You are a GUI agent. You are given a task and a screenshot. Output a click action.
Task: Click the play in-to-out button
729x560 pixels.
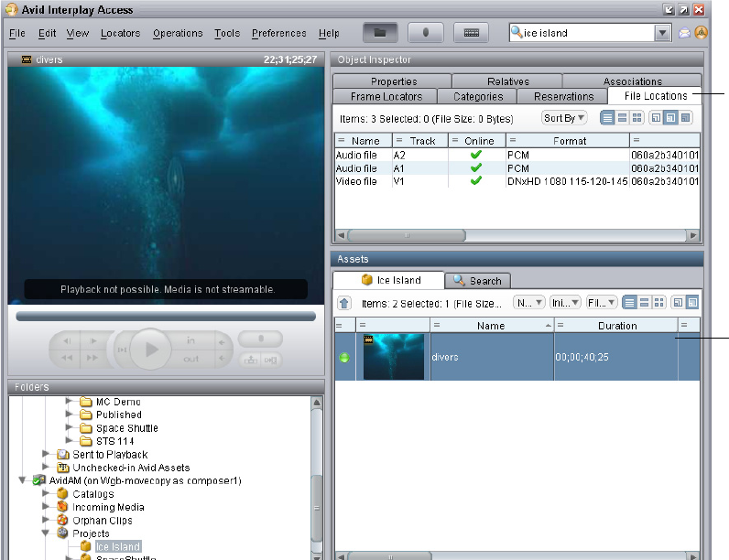122,350
